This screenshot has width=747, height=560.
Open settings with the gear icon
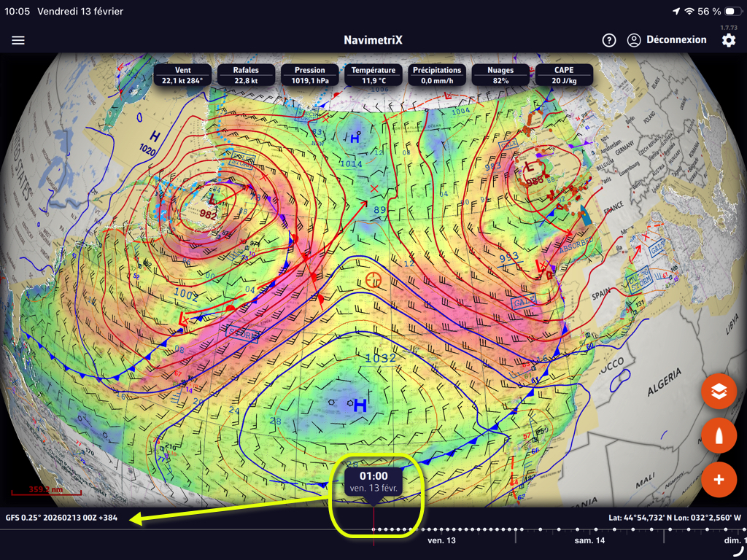[x=728, y=40]
